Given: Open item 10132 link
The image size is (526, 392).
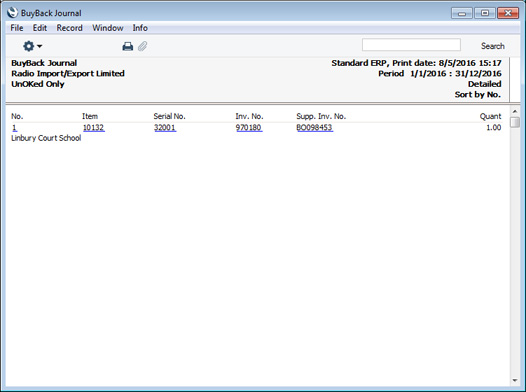Looking at the screenshot, I should point(94,128).
